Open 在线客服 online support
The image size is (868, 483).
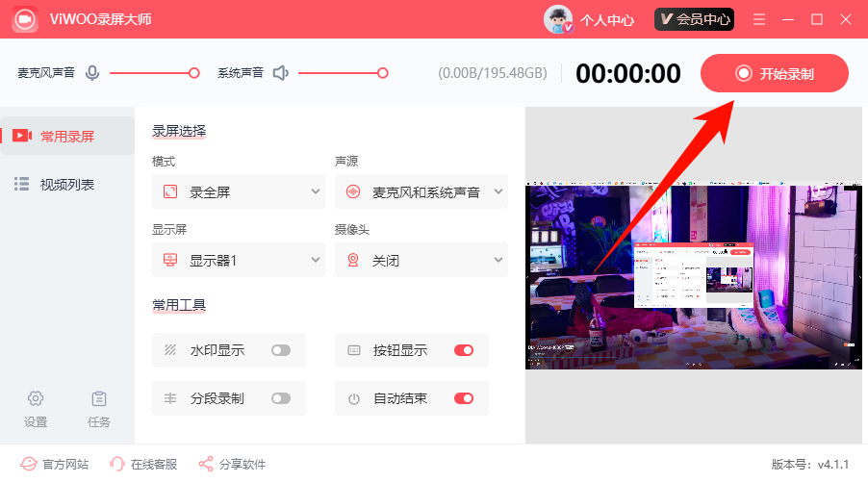143,464
